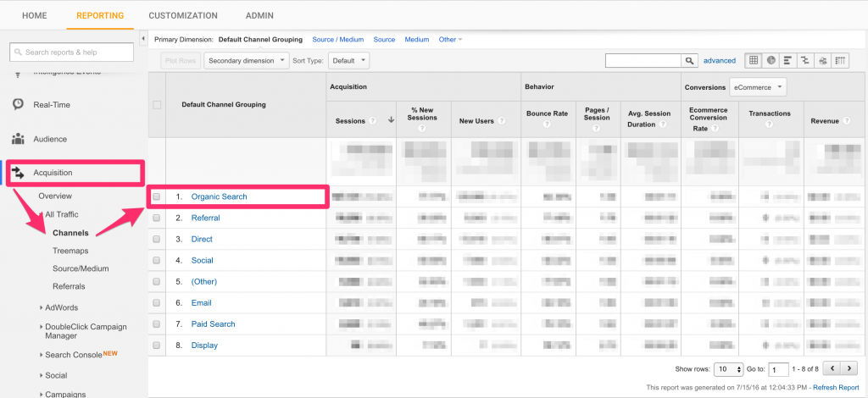Viewport: 868px width, 398px height.
Task: Switch to the pie chart Percentage view
Action: 771,61
